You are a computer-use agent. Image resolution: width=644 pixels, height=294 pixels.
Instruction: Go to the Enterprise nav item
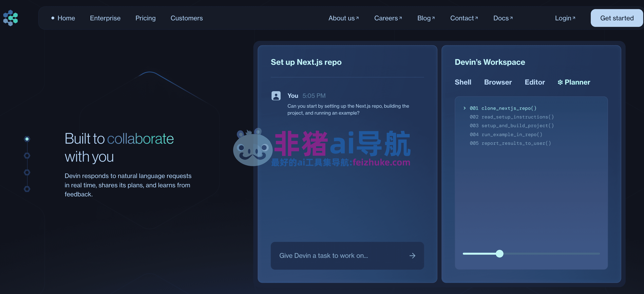[105, 18]
